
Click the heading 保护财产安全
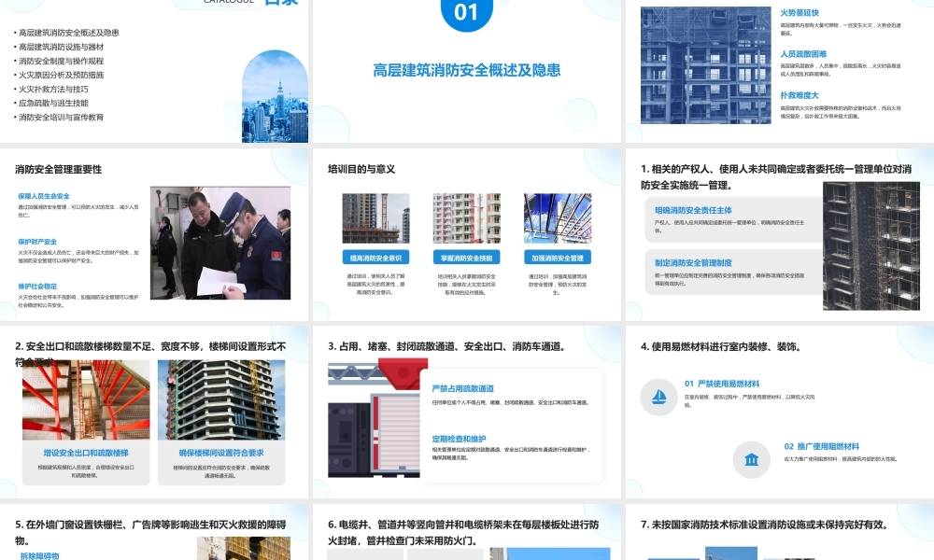point(37,242)
